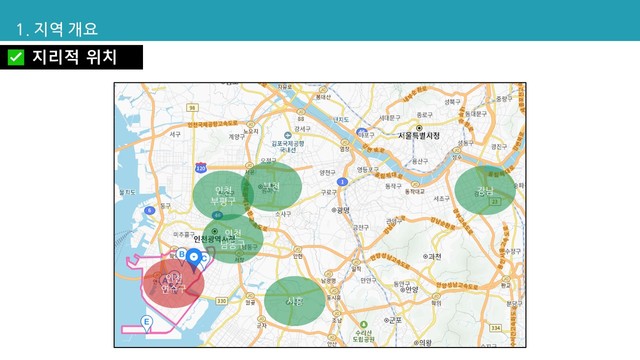
Task: Click the green checkmark icon beside 지리적 위치
Action: (x=16, y=57)
